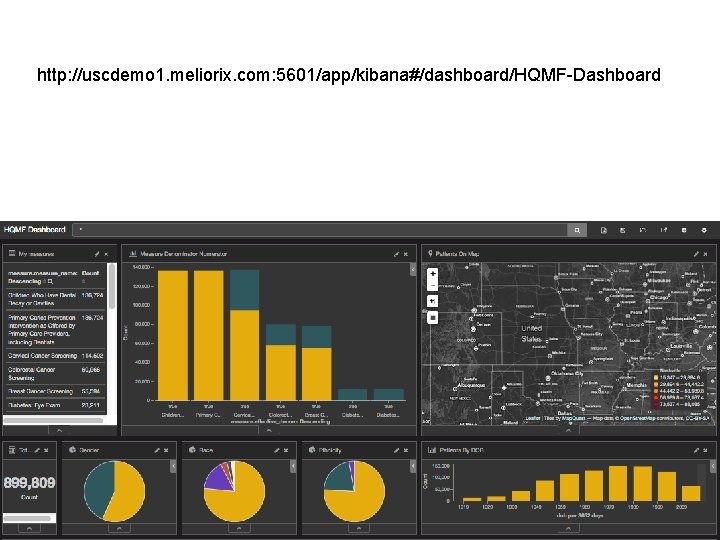Image resolution: width=720 pixels, height=540 pixels.
Task: Click the HQMF Dashboard title
Action: [35, 229]
